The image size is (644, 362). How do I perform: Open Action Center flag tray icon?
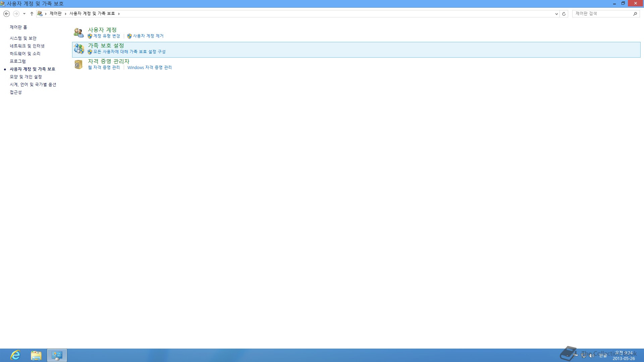pos(576,355)
